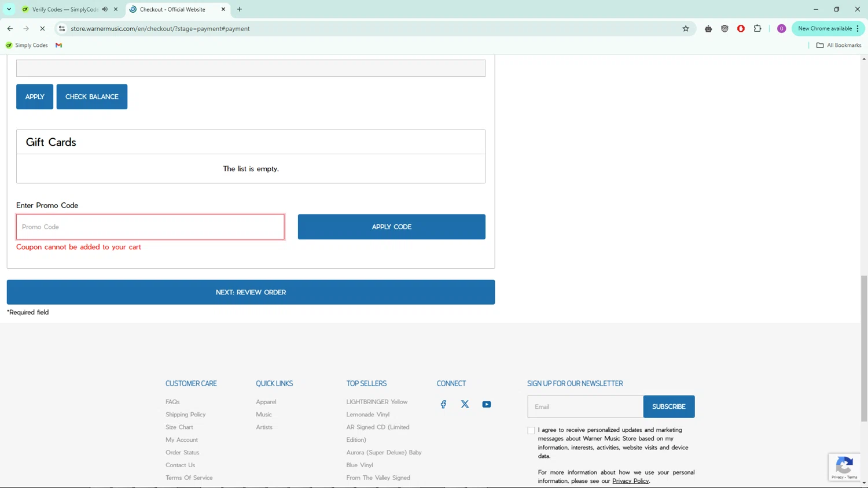Go back to the previous page
Screen dimensions: 868x488
(10, 28)
